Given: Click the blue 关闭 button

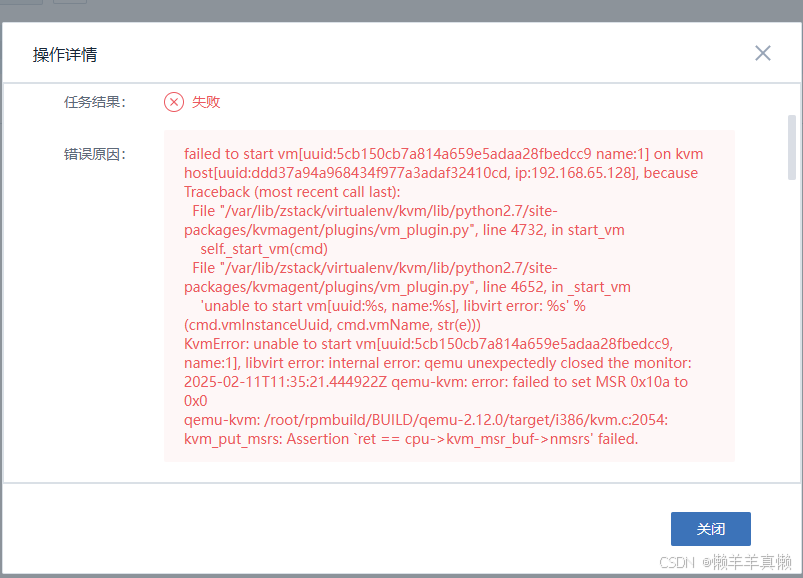Looking at the screenshot, I should click(711, 529).
